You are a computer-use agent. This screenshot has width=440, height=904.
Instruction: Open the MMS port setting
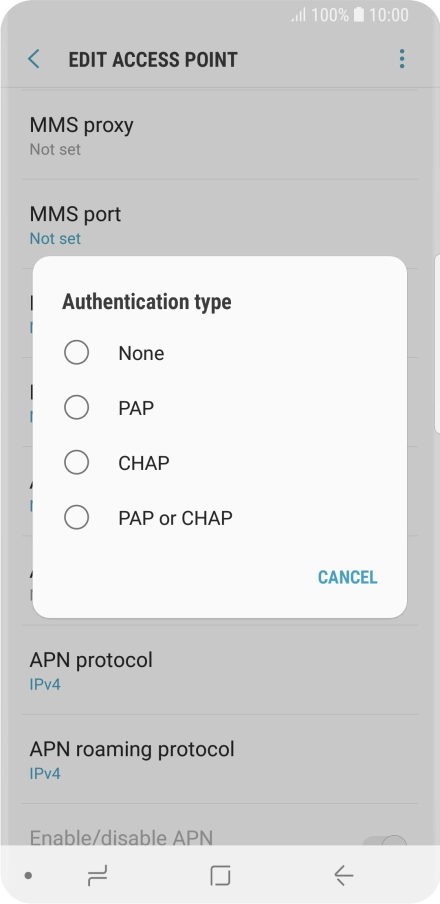click(220, 224)
